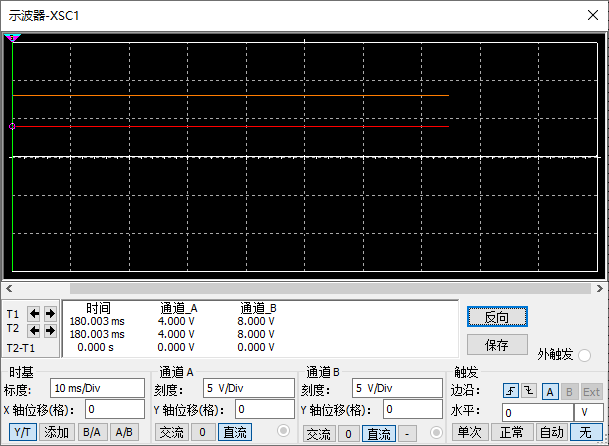Image resolution: width=609 pixels, height=446 pixels.
Task: Click trigger level unit V field
Action: pos(588,412)
